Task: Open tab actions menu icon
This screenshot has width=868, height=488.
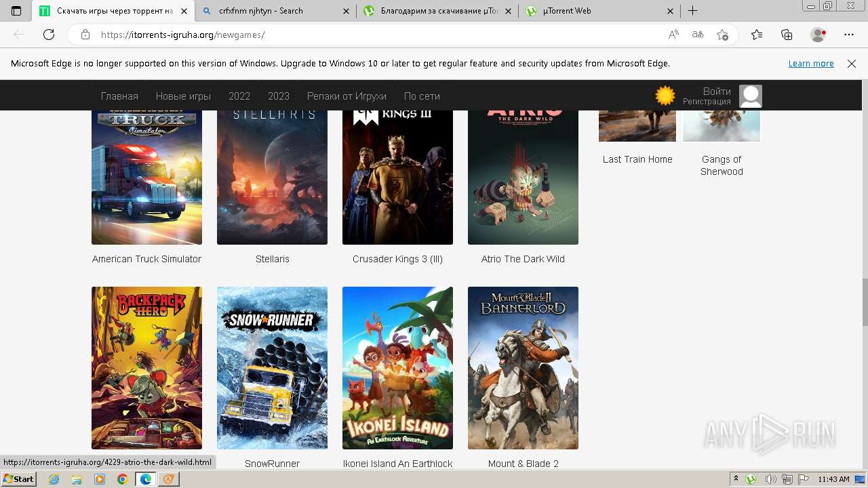Action: (x=16, y=11)
